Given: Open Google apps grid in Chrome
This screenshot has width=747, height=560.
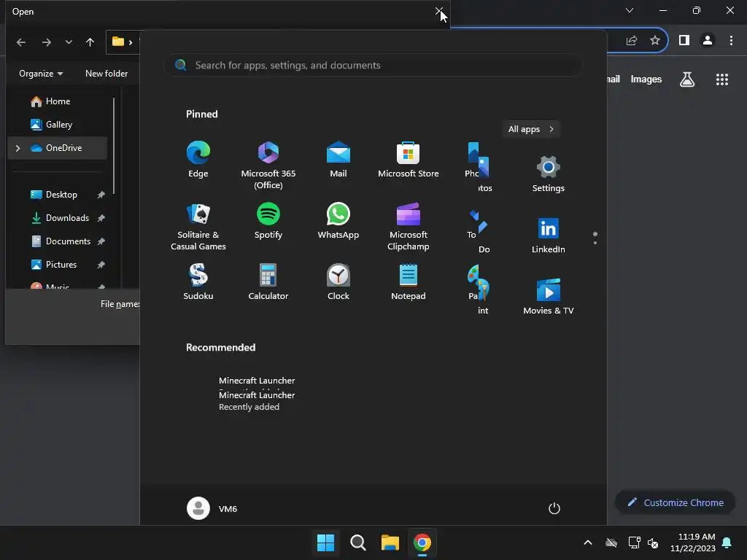Looking at the screenshot, I should click(722, 79).
